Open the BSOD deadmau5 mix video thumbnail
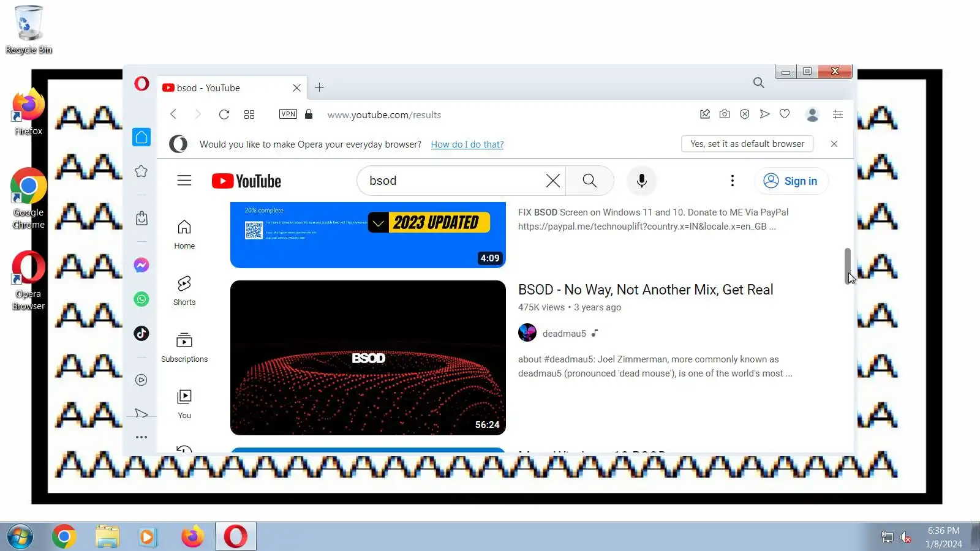This screenshot has height=551, width=980. (x=368, y=358)
